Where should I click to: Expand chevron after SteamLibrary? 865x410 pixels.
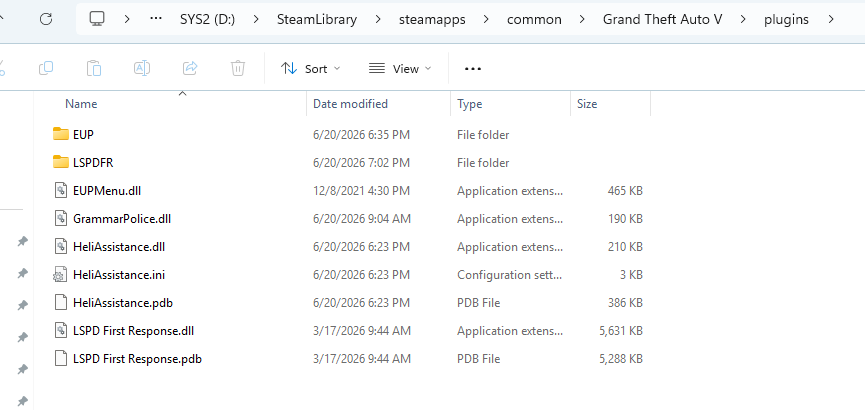pos(378,20)
